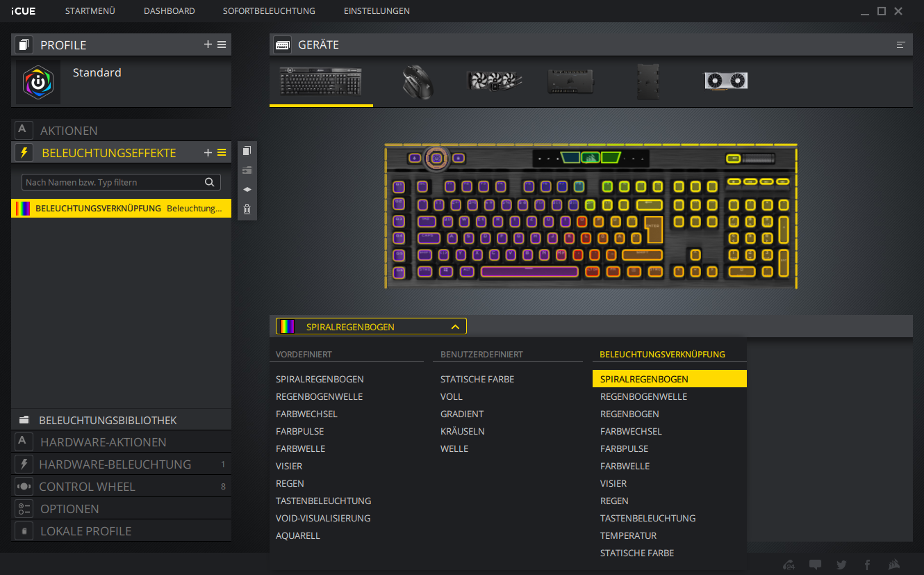924x575 pixels.
Task: Add a new lighting effect with plus icon
Action: (208, 153)
